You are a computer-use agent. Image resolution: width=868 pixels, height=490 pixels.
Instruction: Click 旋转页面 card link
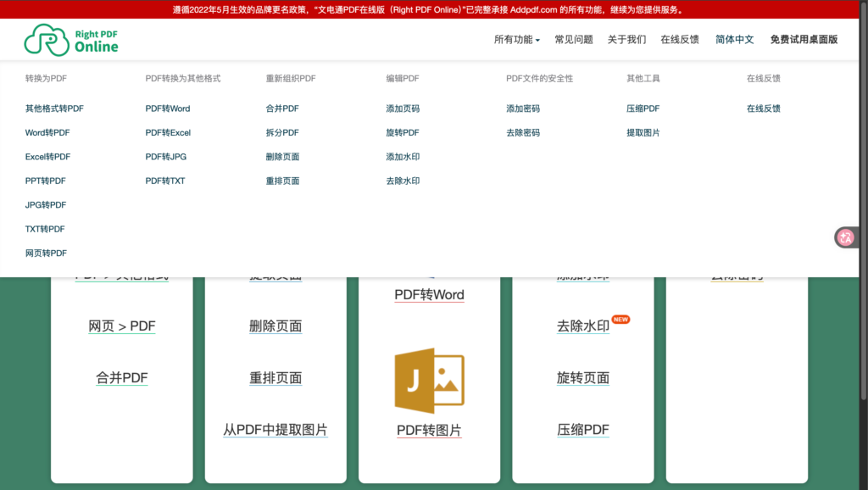pos(583,377)
